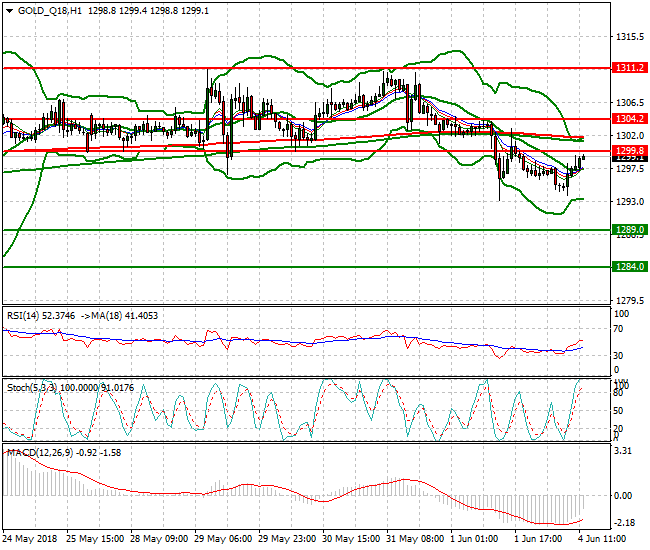Select the GOLD_Q18,H1 chart title text

(50, 11)
